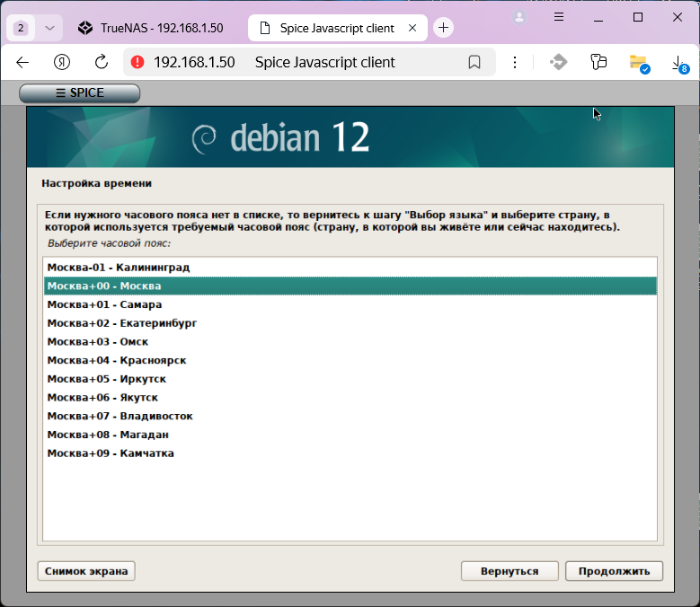Select timezone Москва+09 - Камчатка

pyautogui.click(x=350, y=453)
